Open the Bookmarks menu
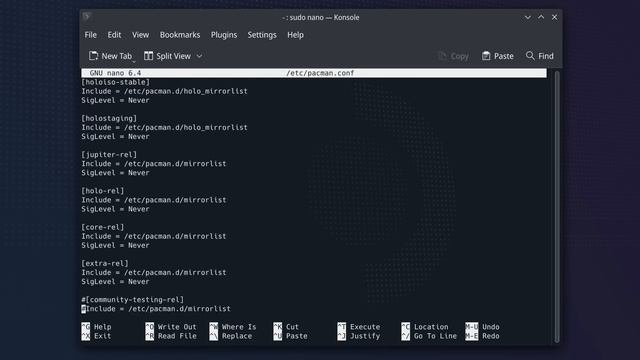Viewport: 640px width, 360px height. pos(180,35)
